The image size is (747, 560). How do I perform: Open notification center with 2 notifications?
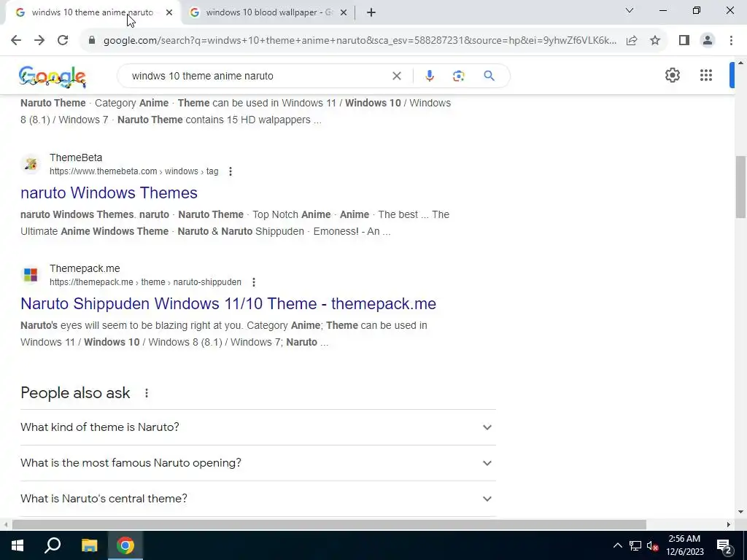724,545
